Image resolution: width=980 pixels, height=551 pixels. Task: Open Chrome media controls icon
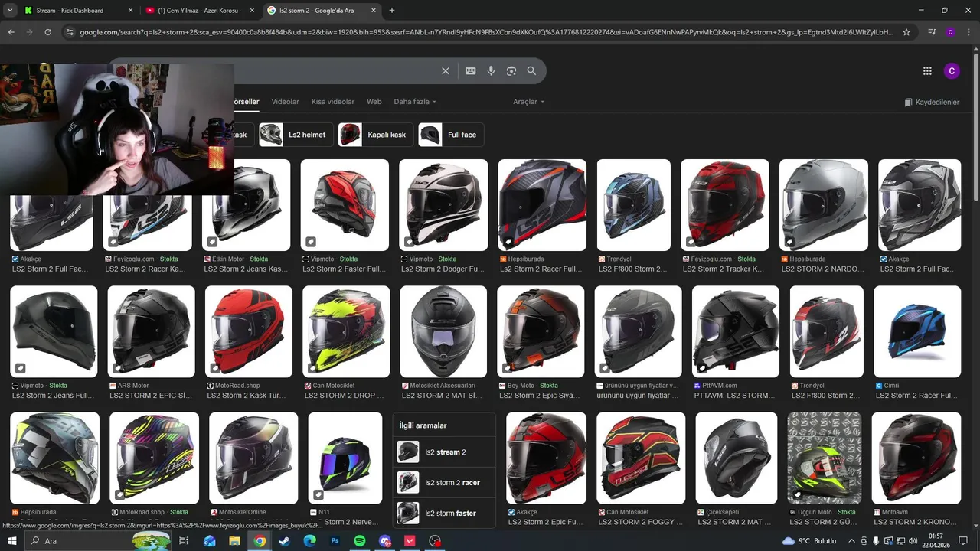932,32
